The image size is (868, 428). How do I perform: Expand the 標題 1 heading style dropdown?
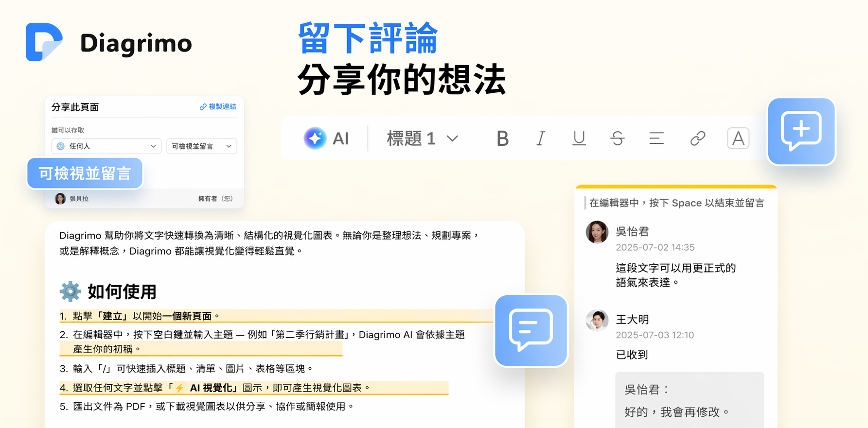(x=423, y=138)
